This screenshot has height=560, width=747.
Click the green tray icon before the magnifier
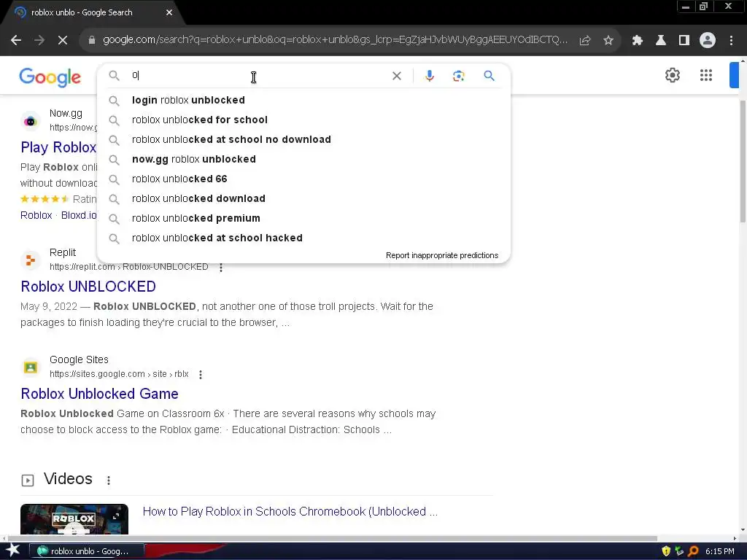tap(679, 551)
